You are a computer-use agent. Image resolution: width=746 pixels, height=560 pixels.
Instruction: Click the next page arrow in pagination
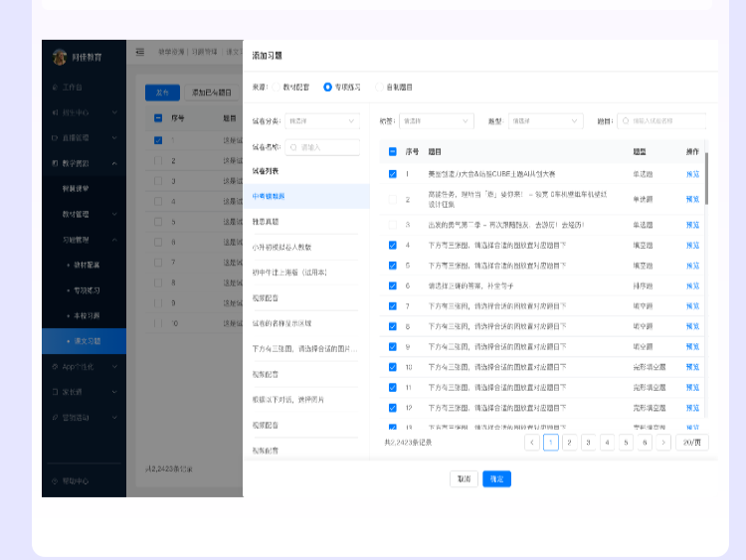[x=663, y=443]
